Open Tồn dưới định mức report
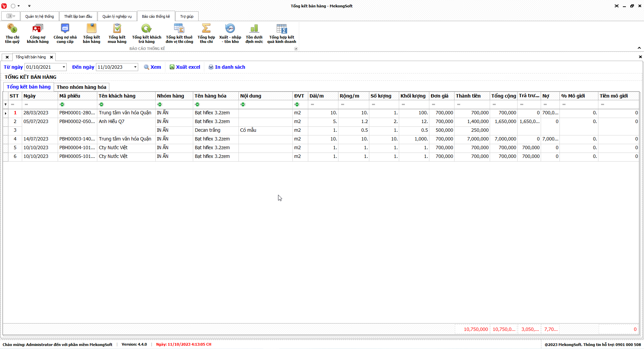This screenshot has width=644, height=349. tap(254, 34)
